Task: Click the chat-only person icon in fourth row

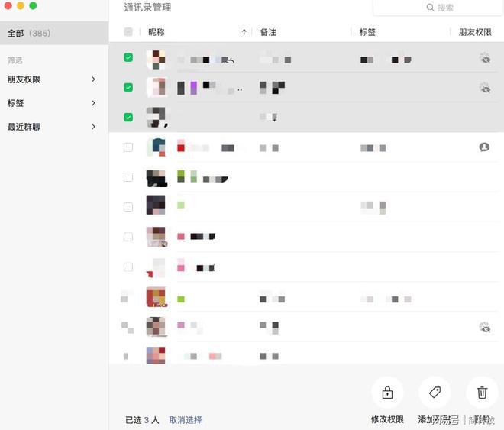Action: pos(484,147)
